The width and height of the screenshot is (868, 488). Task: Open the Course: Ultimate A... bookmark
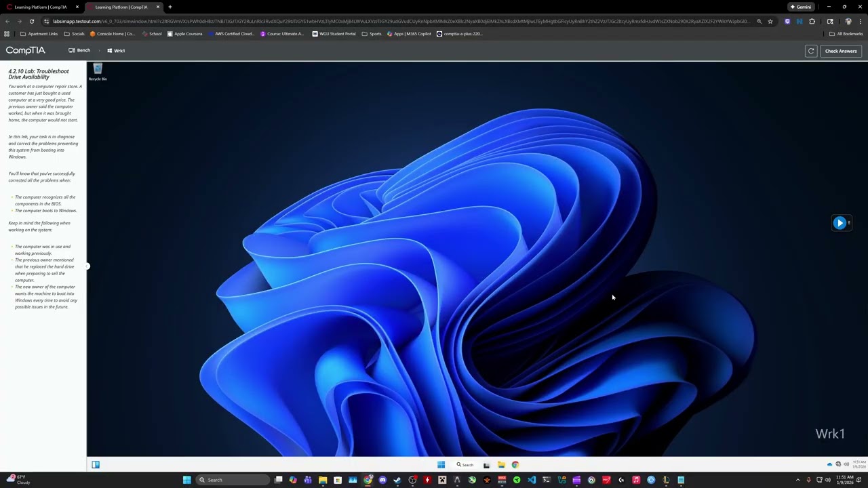(282, 34)
